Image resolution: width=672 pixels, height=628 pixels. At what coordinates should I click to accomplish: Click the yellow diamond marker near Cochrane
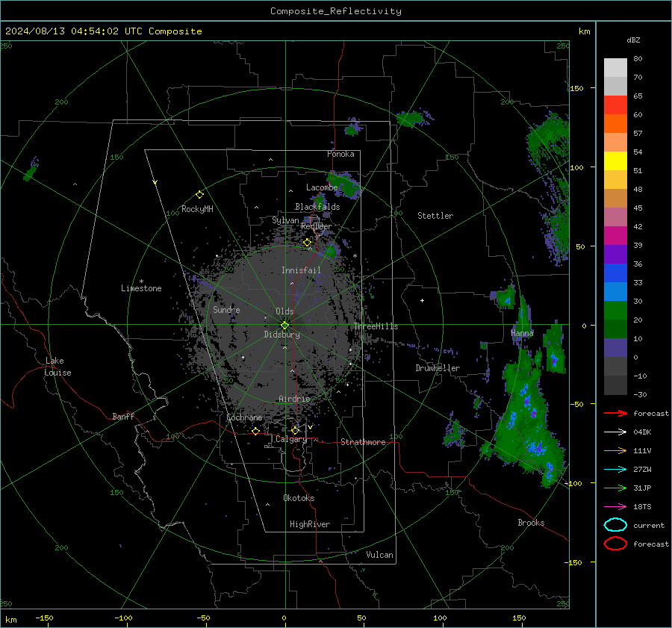(256, 431)
